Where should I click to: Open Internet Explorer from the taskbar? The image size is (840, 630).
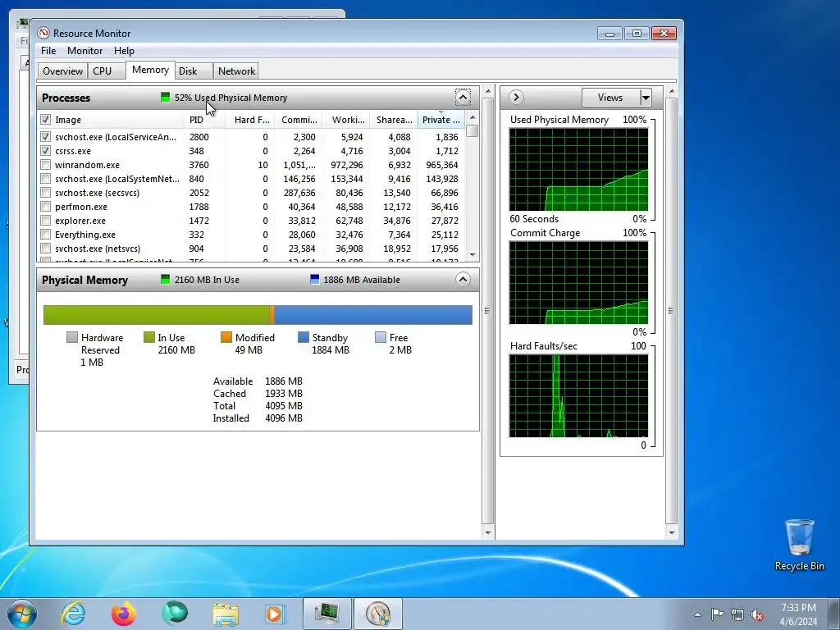pos(73,614)
